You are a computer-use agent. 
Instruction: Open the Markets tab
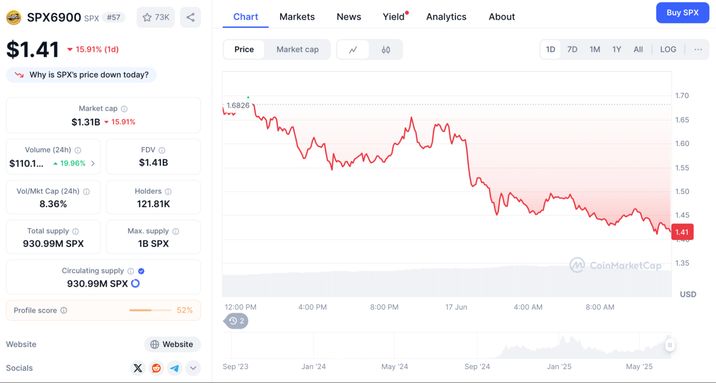(297, 17)
